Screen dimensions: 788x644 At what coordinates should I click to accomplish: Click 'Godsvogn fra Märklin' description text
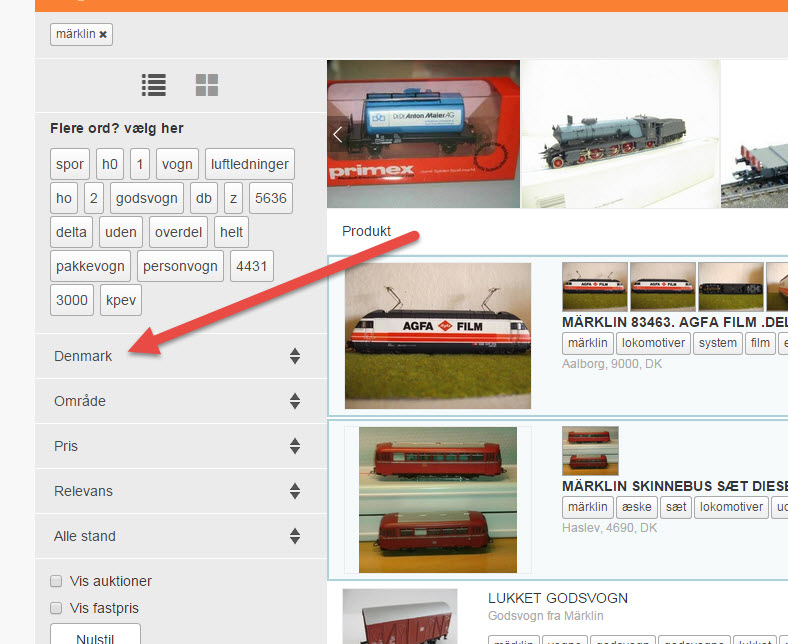(546, 616)
